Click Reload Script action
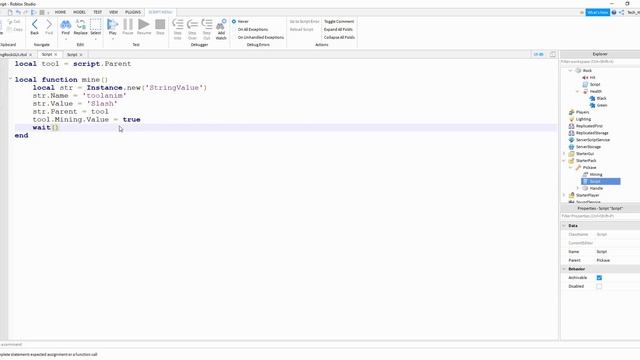This screenshot has height=360, width=640. 302,29
